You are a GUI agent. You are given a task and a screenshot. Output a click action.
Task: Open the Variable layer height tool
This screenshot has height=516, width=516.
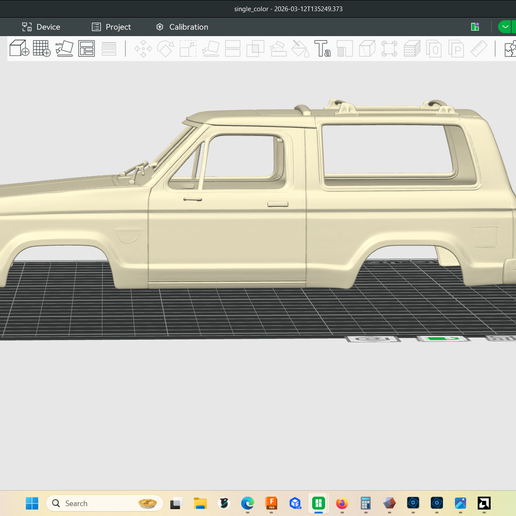tap(109, 49)
